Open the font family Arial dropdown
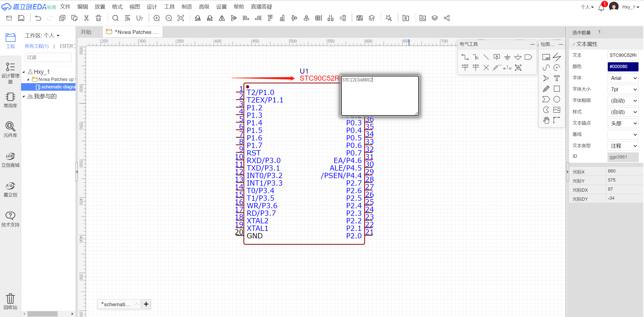 (623, 78)
